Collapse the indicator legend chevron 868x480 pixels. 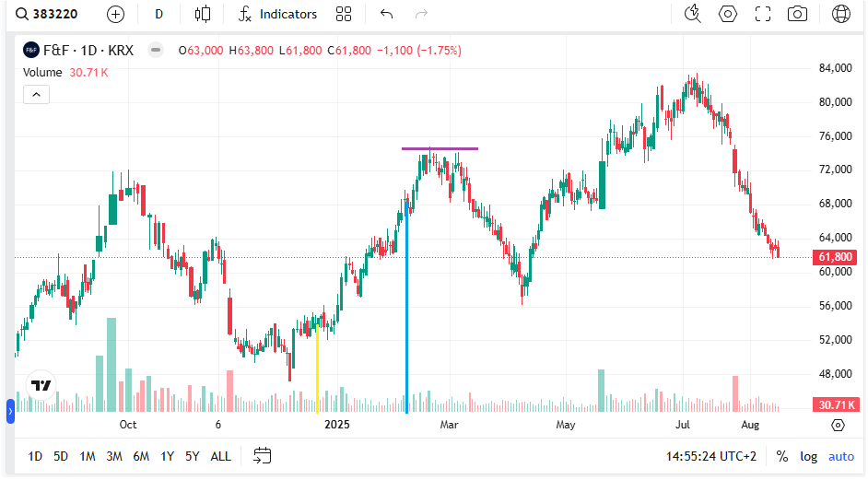pyautogui.click(x=37, y=95)
